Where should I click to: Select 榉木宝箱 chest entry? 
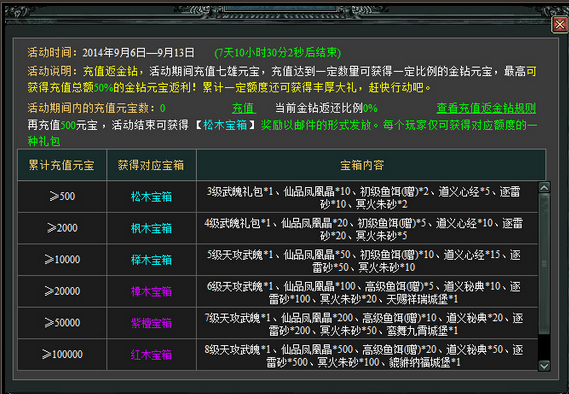(151, 260)
